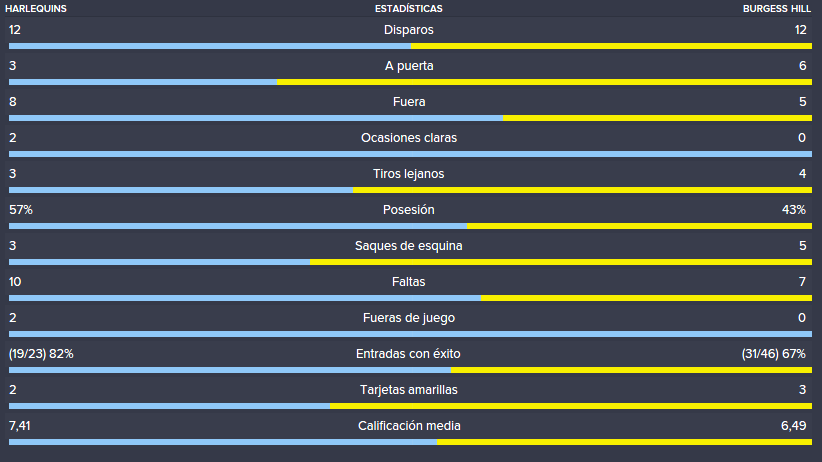Screen dimensions: 822x462
Task: Select the Saques de esquina label
Action: (408, 246)
